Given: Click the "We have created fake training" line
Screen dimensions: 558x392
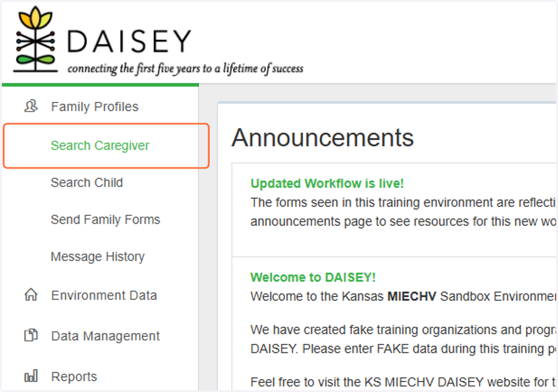Looking at the screenshot, I should tap(403, 330).
